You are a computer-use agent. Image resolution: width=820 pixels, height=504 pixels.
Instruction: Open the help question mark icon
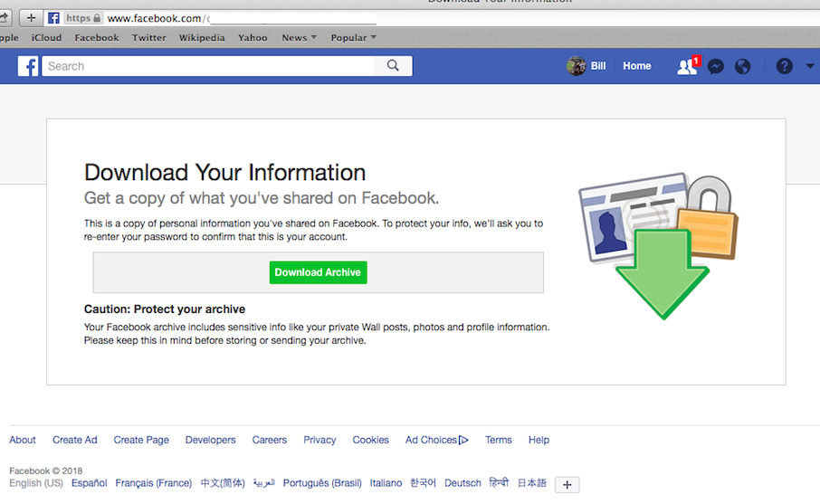[785, 66]
